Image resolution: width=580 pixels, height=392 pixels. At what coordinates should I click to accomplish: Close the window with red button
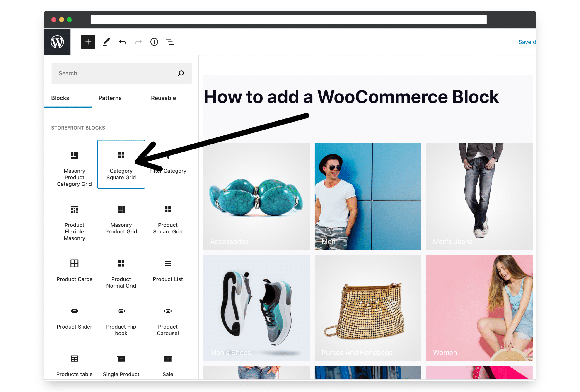tap(54, 19)
